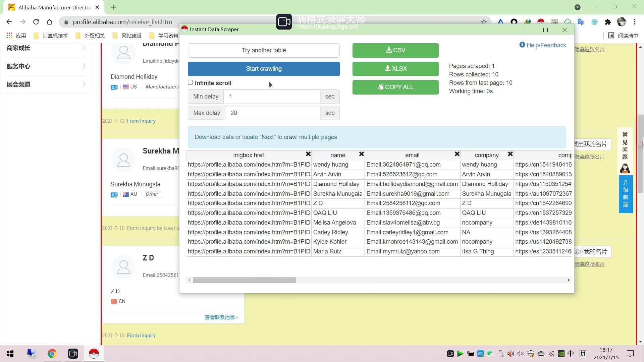
Task: Switch to Alibaba Manufacturer Directory tab
Action: pyautogui.click(x=54, y=7)
